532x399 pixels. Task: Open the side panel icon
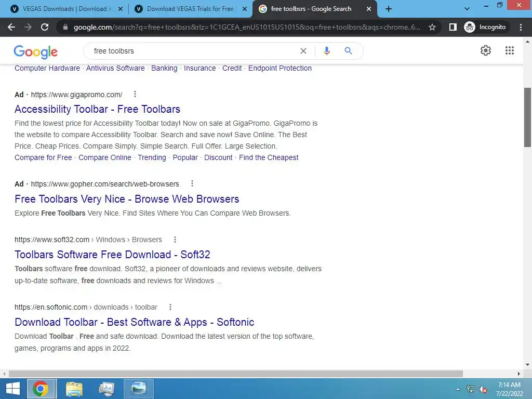pos(453,27)
